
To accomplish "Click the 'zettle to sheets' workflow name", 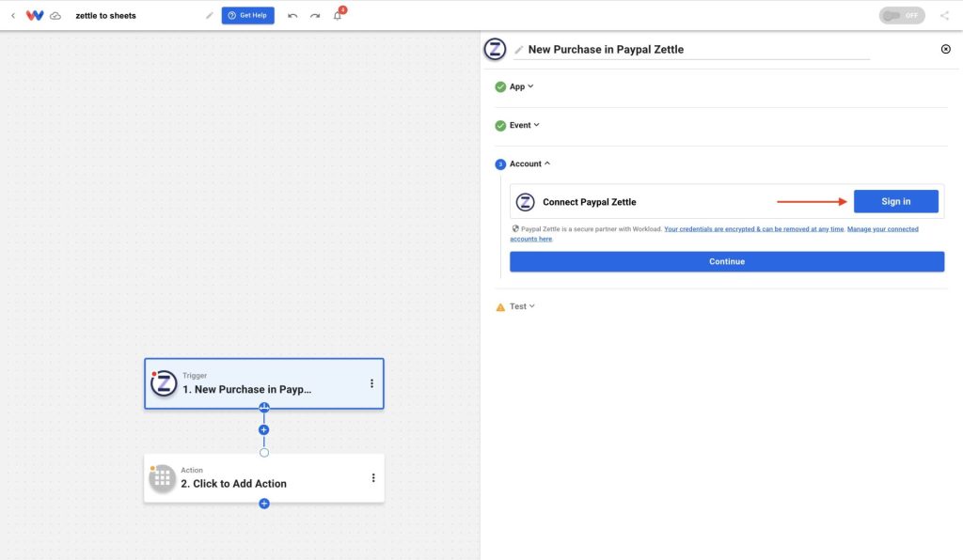I will tap(105, 15).
